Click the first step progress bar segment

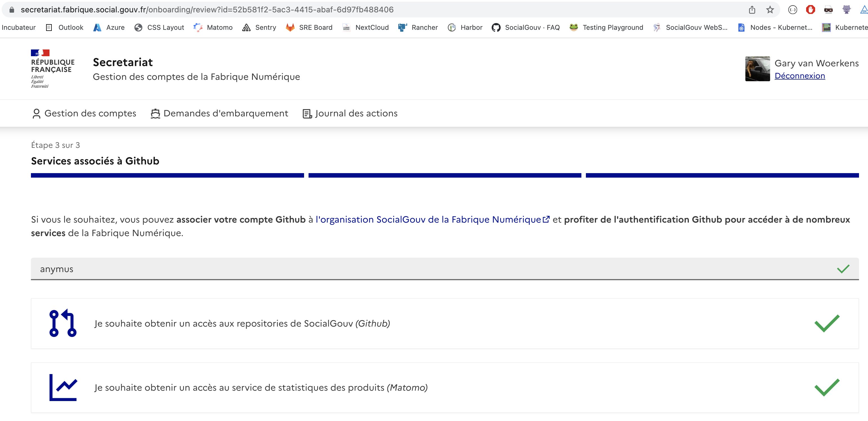[167, 175]
